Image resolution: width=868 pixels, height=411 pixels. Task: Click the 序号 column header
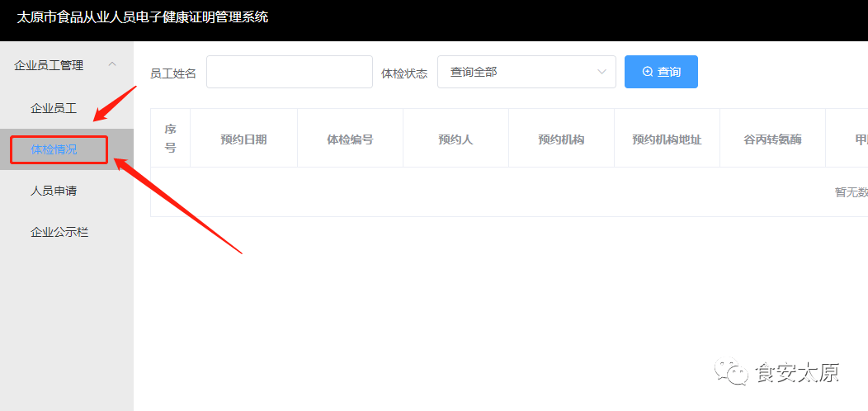170,139
